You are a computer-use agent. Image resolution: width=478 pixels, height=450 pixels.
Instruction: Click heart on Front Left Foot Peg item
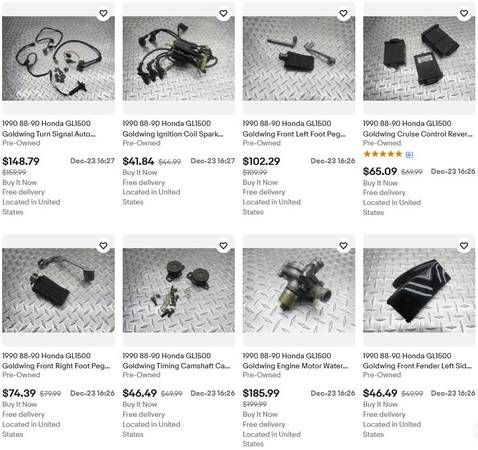tap(343, 13)
